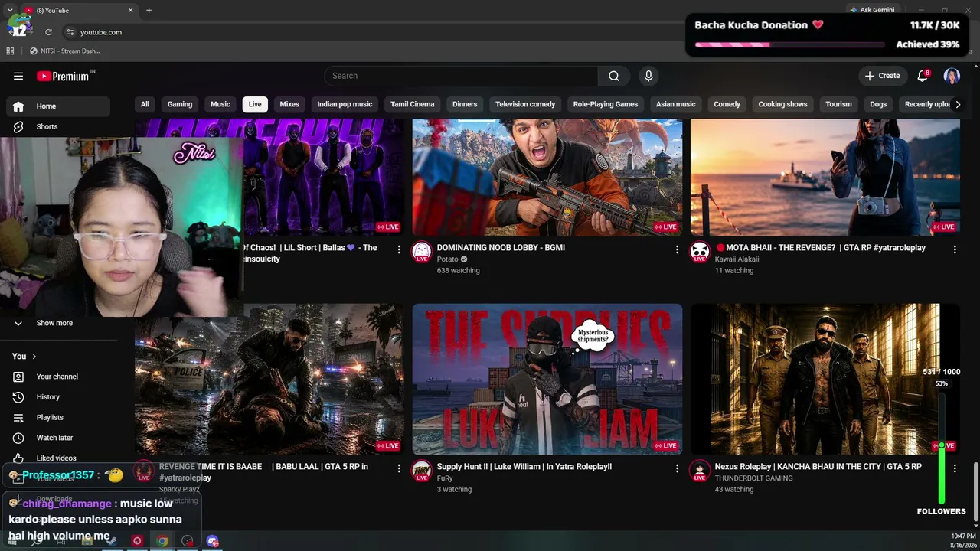Select the Role-Playing Games chip
Screen dimensions: 980x551
606,104
